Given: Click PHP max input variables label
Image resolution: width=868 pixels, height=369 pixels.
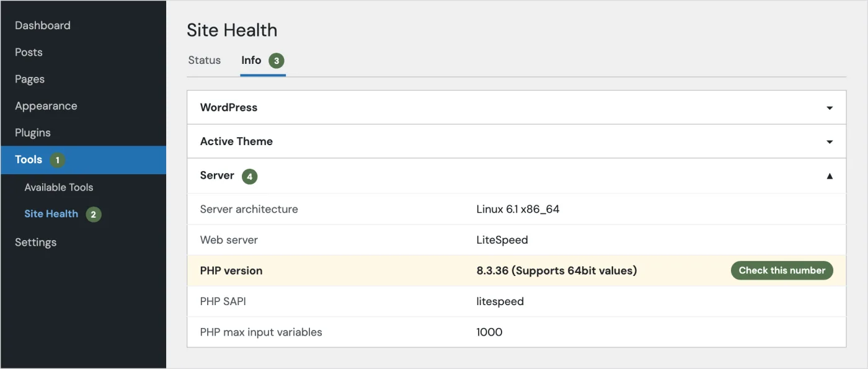Looking at the screenshot, I should click(x=261, y=332).
